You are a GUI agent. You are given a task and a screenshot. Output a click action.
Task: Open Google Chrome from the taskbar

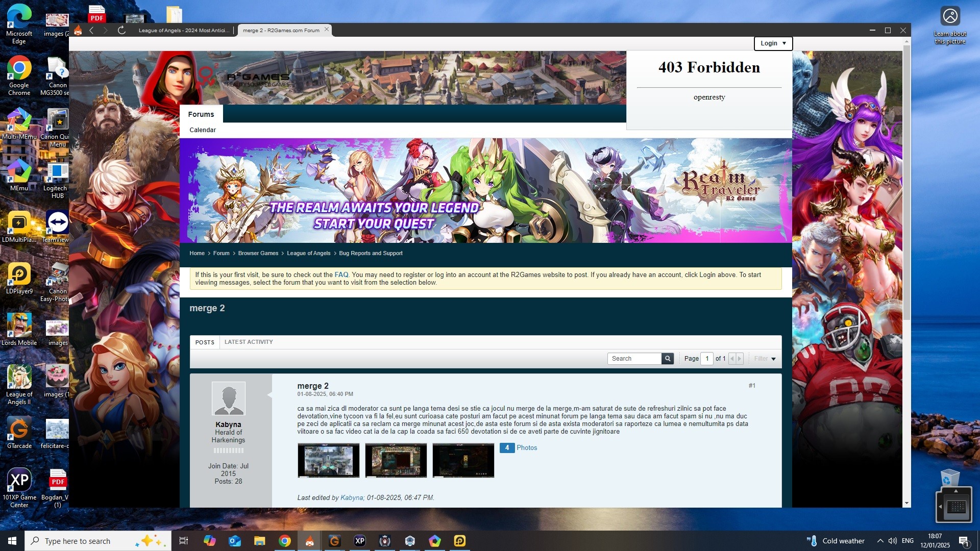point(285,541)
